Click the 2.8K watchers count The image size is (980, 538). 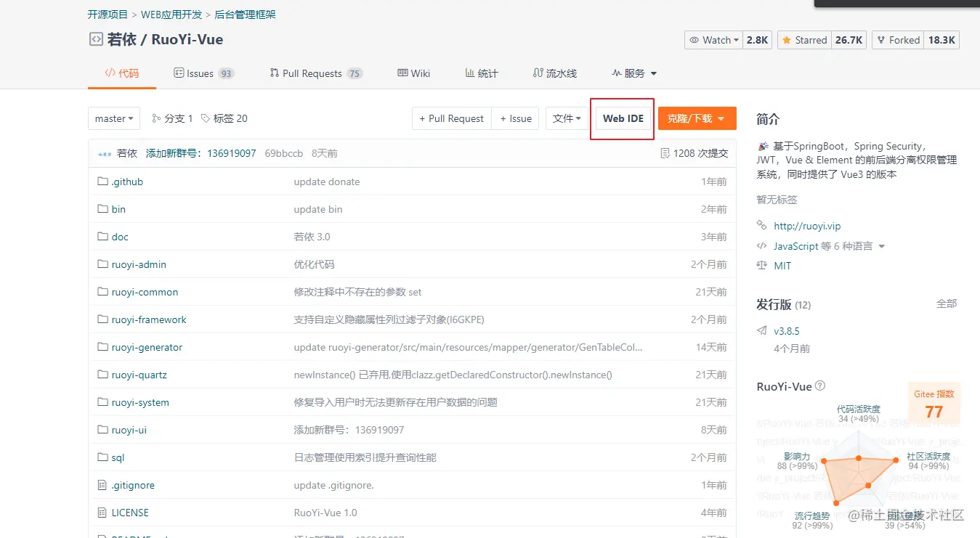758,40
